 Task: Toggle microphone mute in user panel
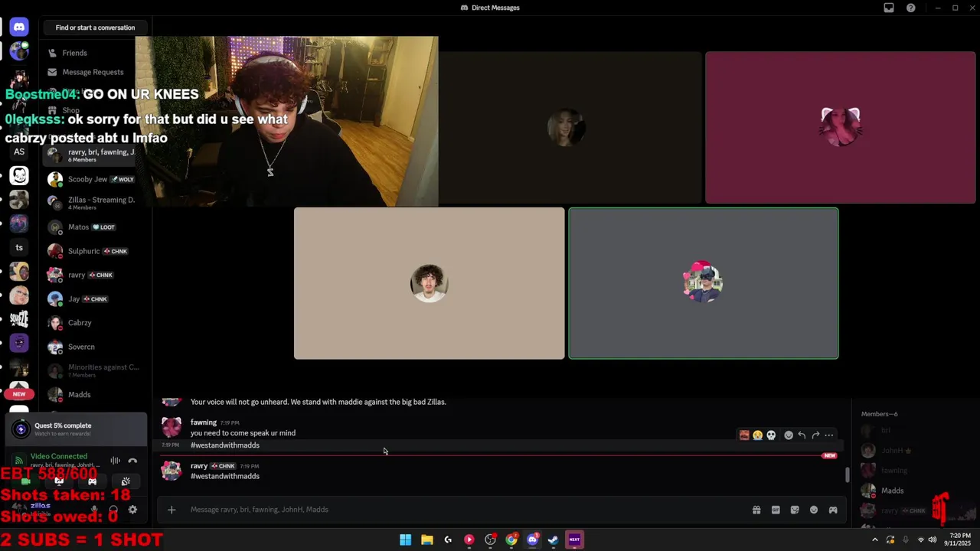[x=95, y=510]
